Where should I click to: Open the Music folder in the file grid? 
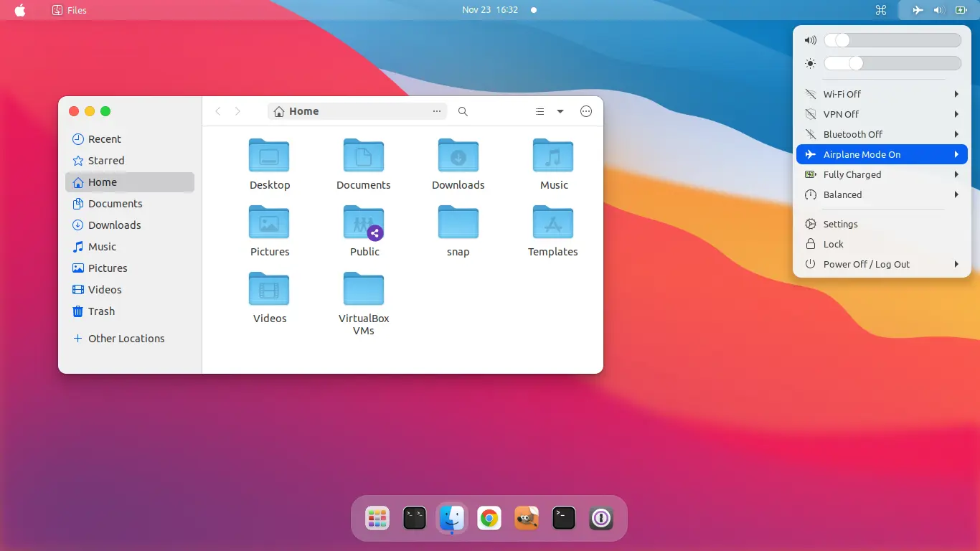tap(553, 156)
